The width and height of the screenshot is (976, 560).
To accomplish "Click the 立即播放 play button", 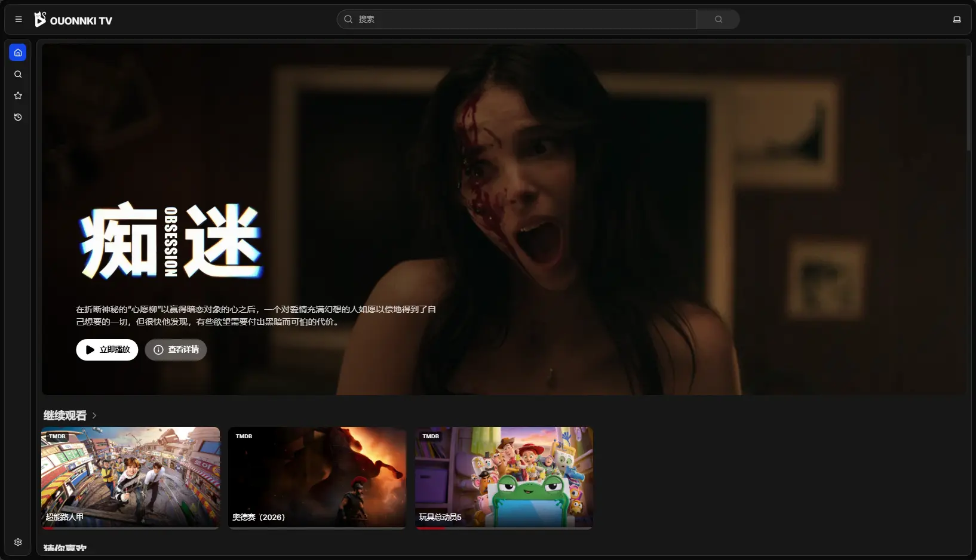I will coord(107,350).
